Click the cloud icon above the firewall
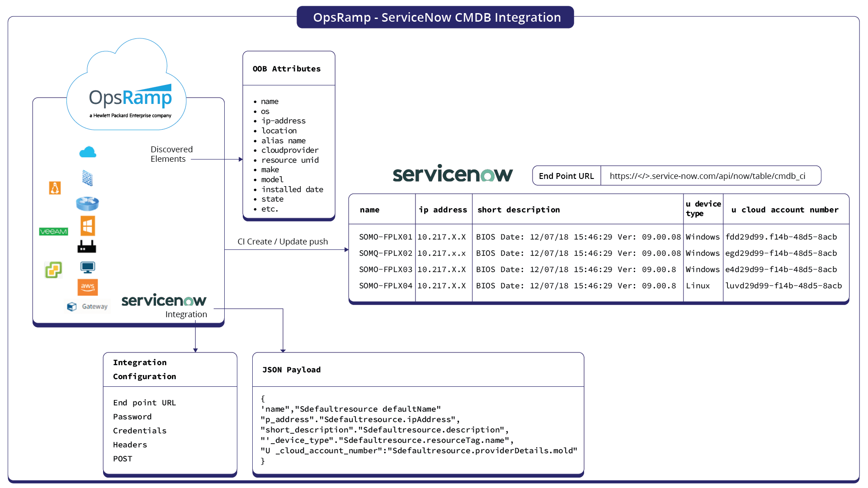Viewport: 868px width, 488px height. pyautogui.click(x=88, y=152)
